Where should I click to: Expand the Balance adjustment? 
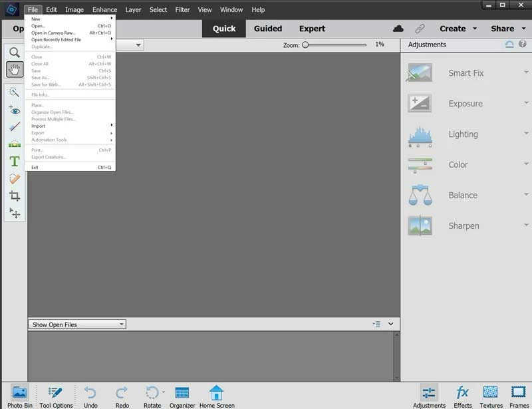pyautogui.click(x=526, y=194)
